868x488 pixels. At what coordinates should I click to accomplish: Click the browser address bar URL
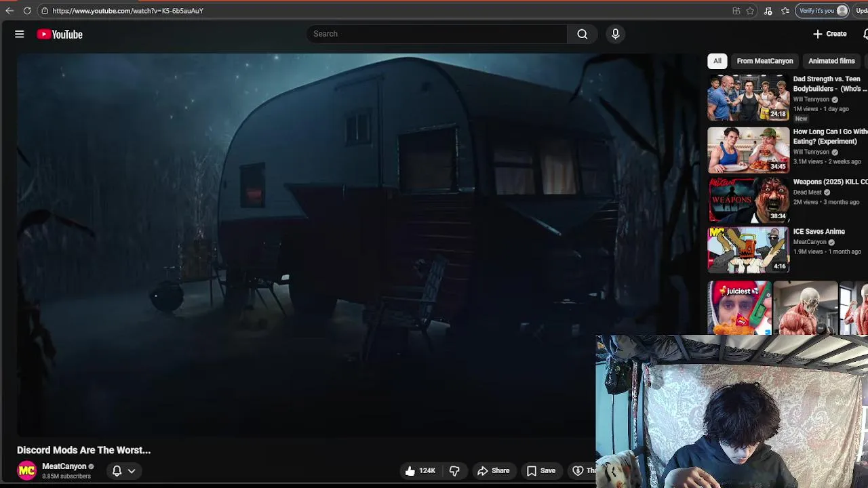(128, 11)
